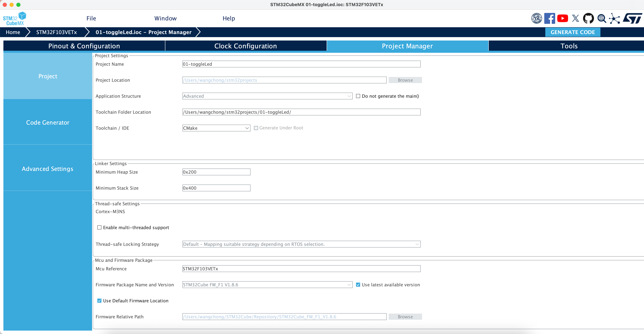Click the X (Twitter) icon
Image resolution: width=644 pixels, height=334 pixels.
(576, 18)
